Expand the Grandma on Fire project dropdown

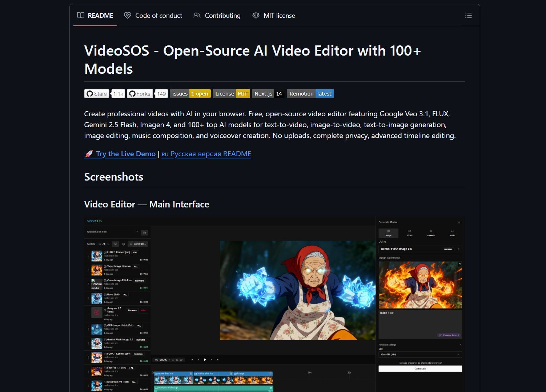[137, 232]
